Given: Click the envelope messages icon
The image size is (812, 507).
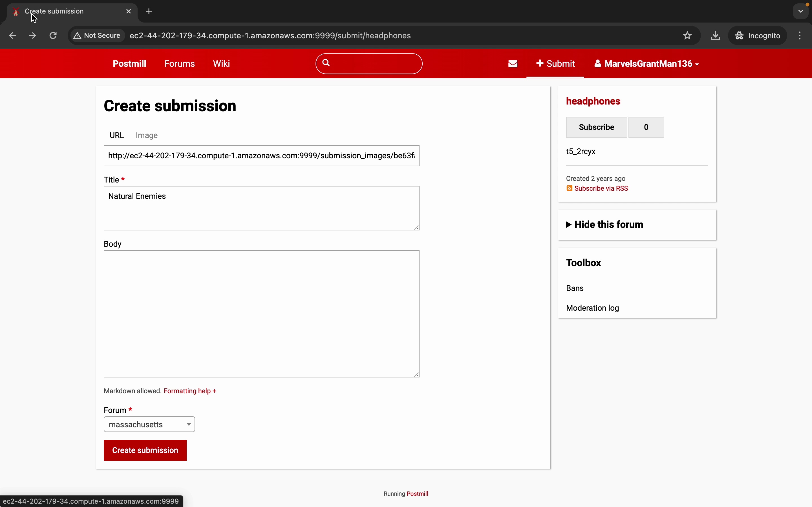Looking at the screenshot, I should point(513,64).
